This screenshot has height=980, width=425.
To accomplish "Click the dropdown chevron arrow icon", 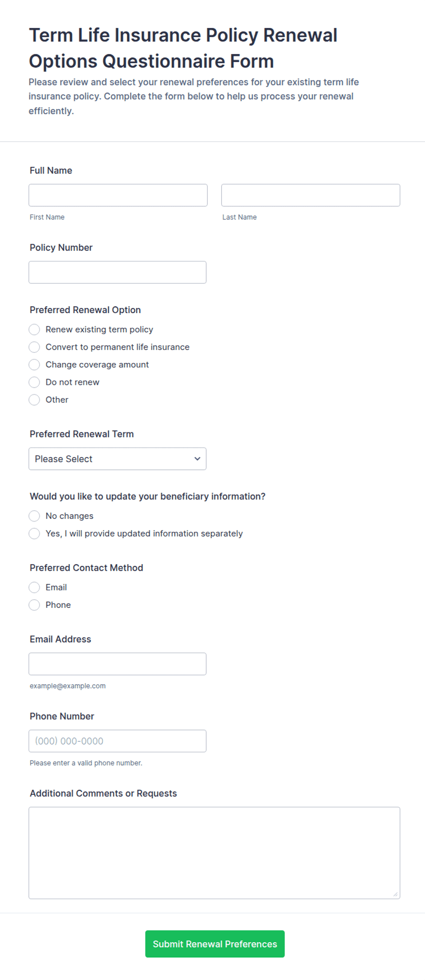I will click(x=197, y=459).
